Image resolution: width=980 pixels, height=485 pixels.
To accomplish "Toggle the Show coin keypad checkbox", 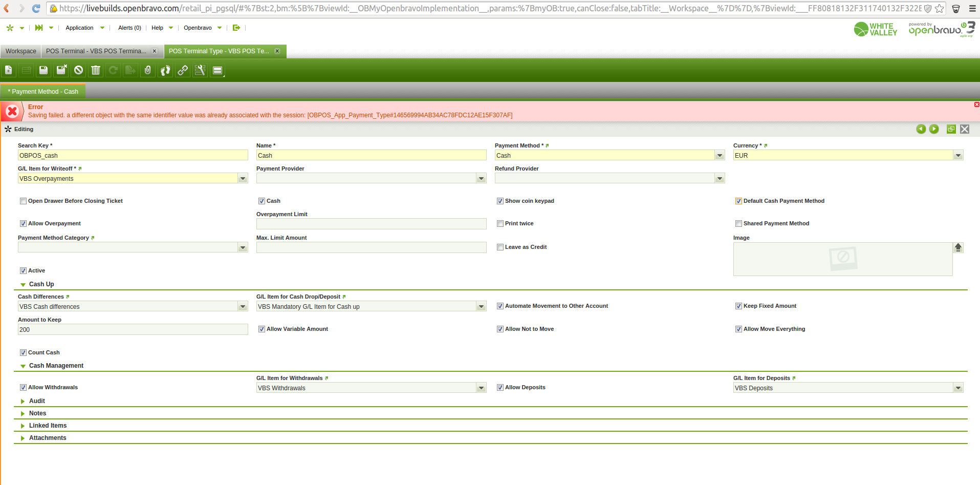I will click(500, 201).
